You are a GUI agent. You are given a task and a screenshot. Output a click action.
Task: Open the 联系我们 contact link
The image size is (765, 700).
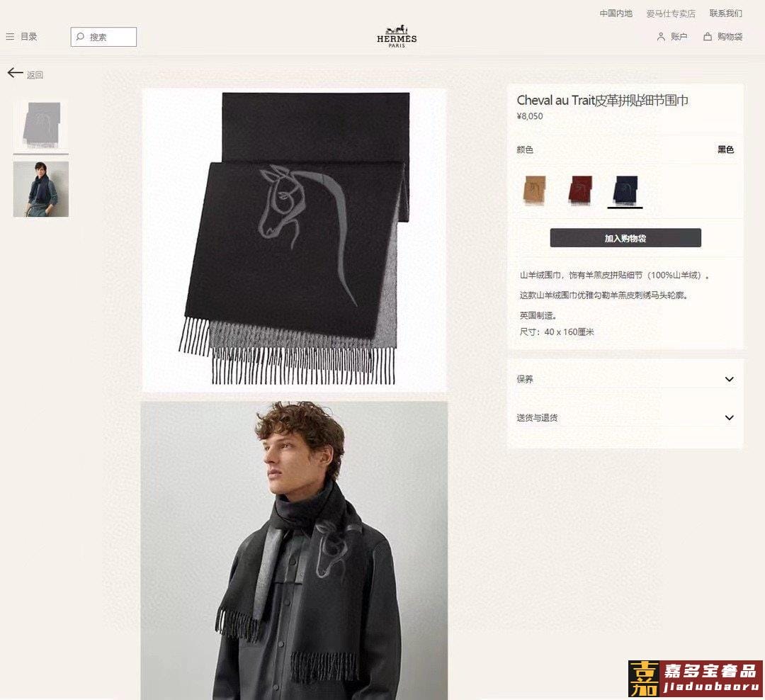click(725, 13)
